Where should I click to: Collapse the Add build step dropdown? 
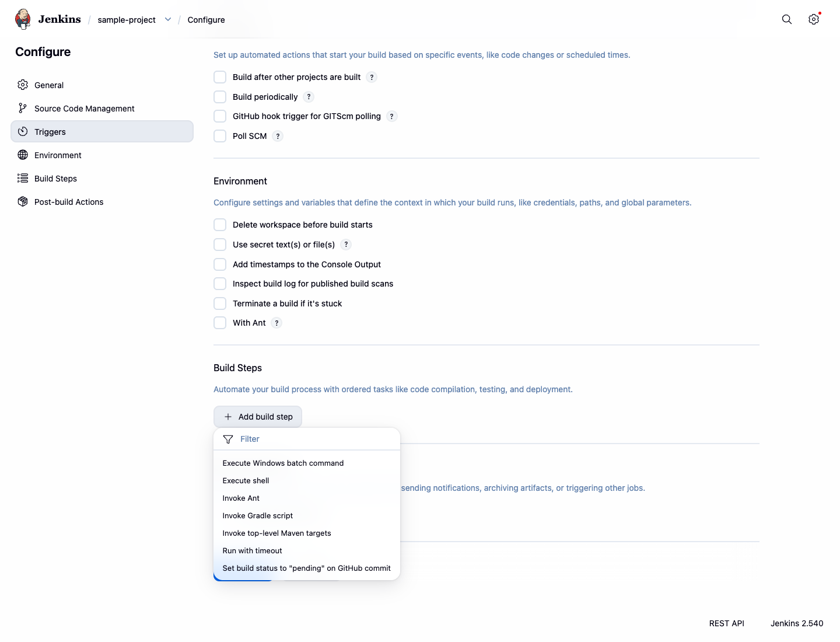point(258,417)
